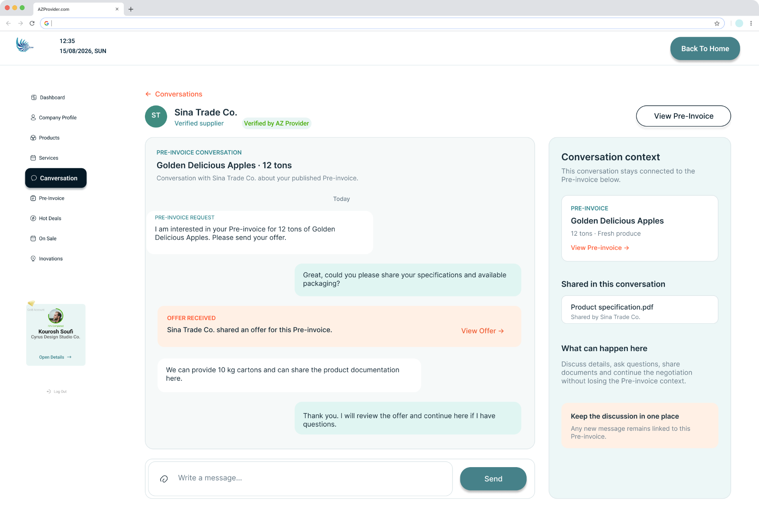Click the browser address bar

point(382,23)
